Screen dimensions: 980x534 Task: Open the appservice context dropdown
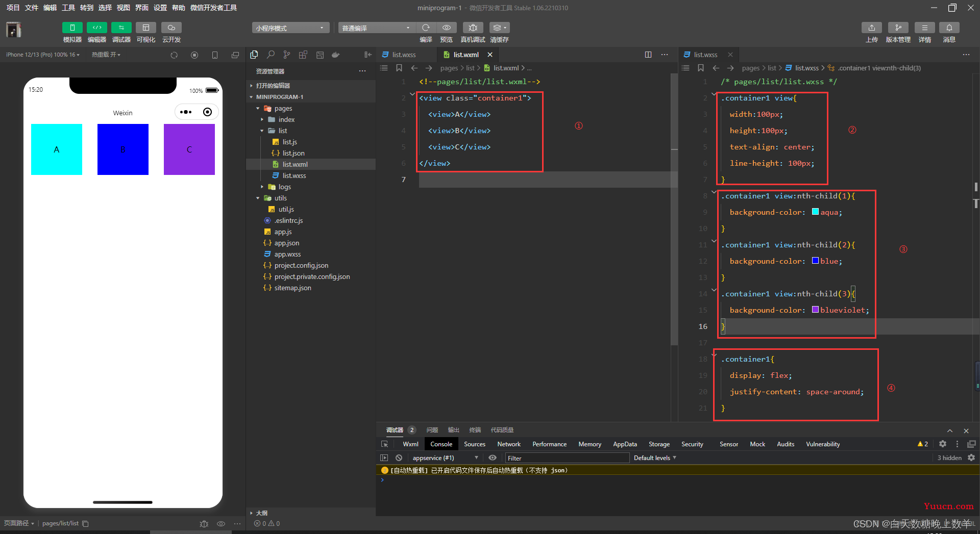pos(445,458)
